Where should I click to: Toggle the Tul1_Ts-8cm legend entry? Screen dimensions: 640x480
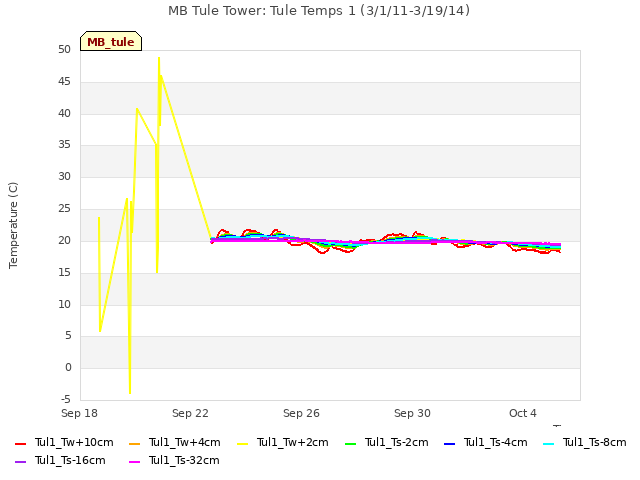pyautogui.click(x=584, y=442)
